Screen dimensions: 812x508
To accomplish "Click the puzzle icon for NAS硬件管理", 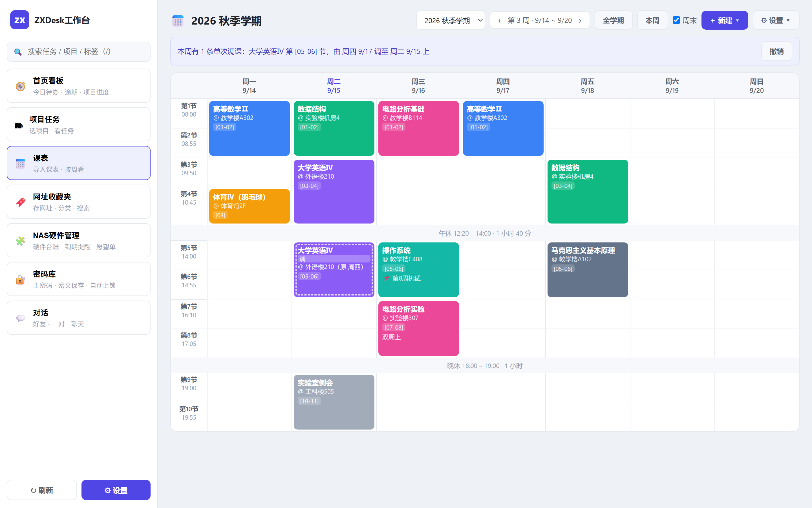I will (x=21, y=241).
